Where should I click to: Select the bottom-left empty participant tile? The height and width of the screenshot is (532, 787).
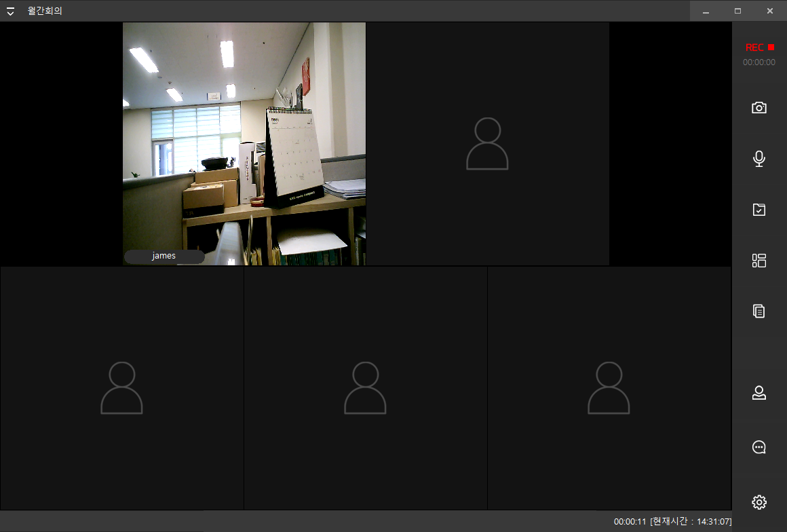pos(122,388)
